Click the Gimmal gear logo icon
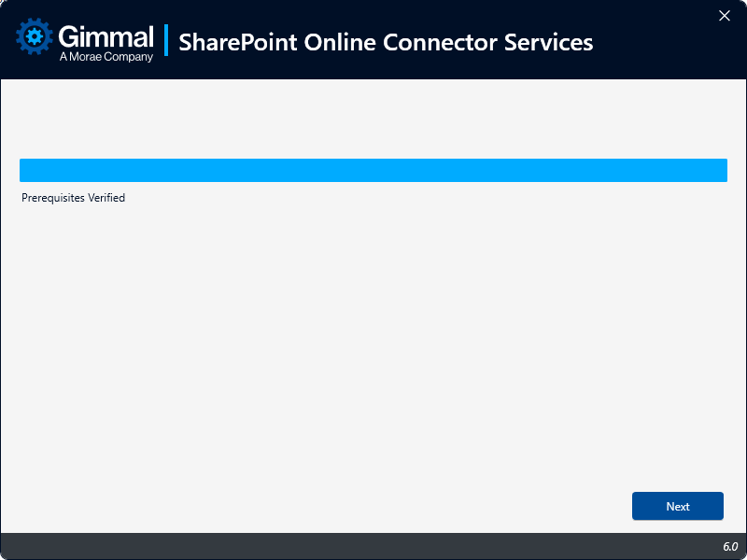Screen dimensions: 747x560 pos(35,37)
